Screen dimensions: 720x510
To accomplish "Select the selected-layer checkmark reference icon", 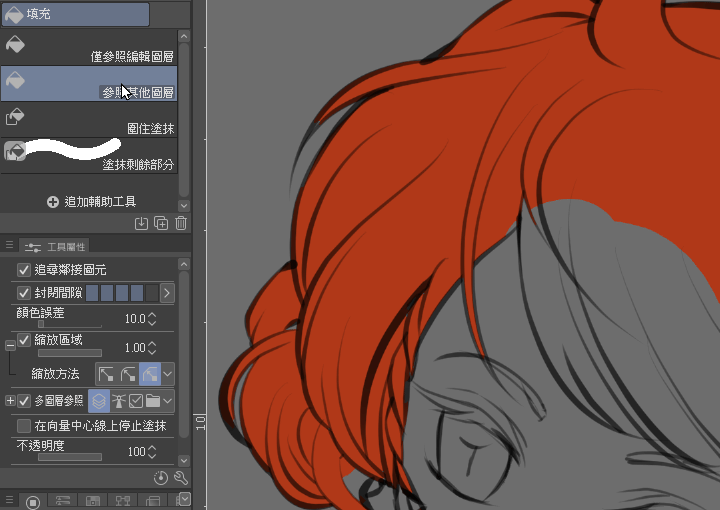I will pos(136,401).
